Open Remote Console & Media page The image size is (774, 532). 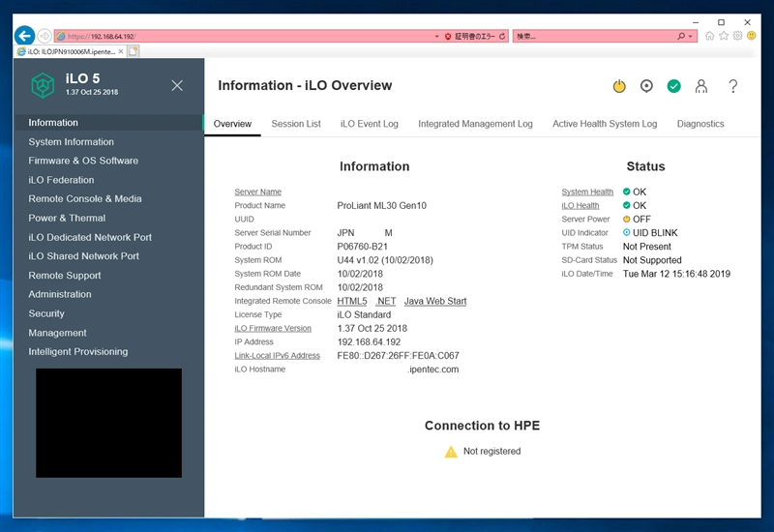pyautogui.click(x=85, y=198)
